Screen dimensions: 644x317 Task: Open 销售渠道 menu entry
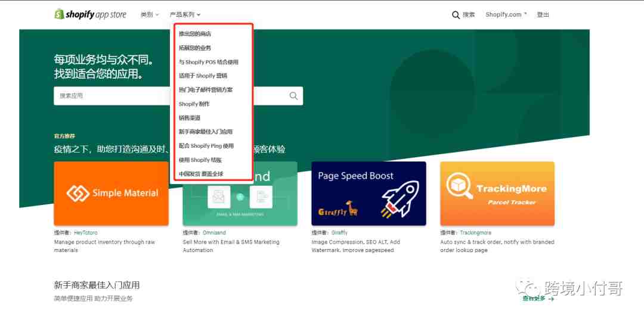[190, 118]
